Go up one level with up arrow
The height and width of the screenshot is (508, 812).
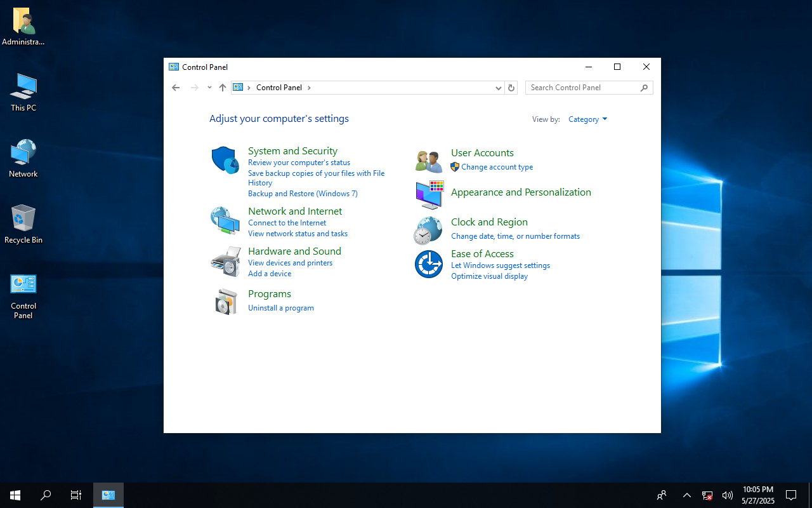pyautogui.click(x=222, y=88)
